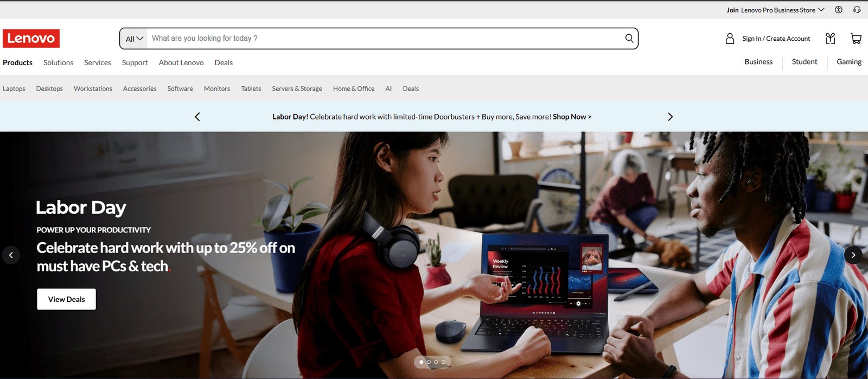Select Home & Office category

(354, 89)
